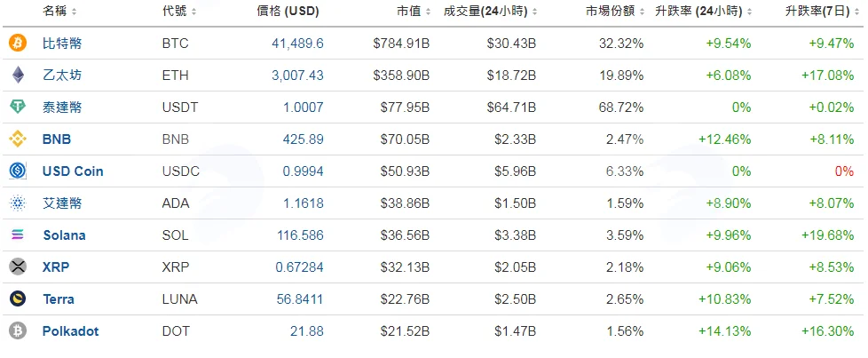868x358 pixels.
Task: Click the Ethereum diamond icon
Action: pos(18,75)
